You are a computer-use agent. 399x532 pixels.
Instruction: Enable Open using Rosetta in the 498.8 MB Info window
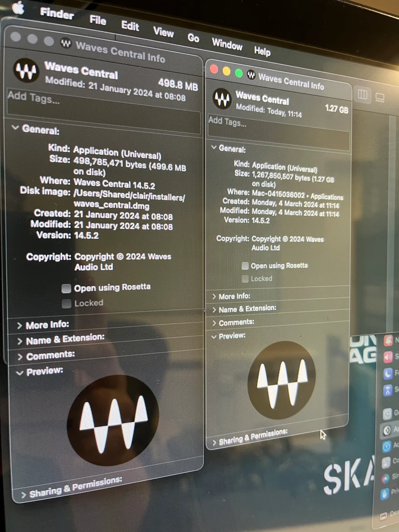[66, 288]
